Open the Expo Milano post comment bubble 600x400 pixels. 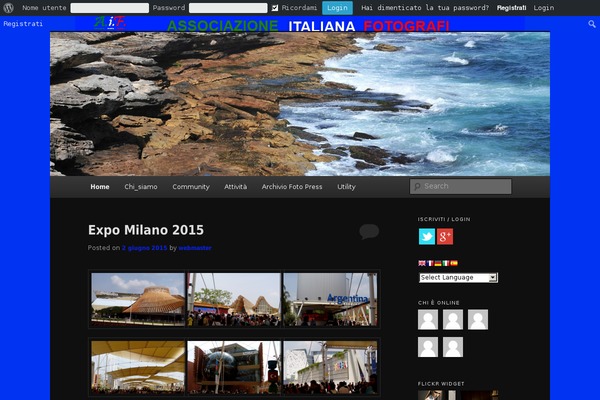click(x=369, y=231)
